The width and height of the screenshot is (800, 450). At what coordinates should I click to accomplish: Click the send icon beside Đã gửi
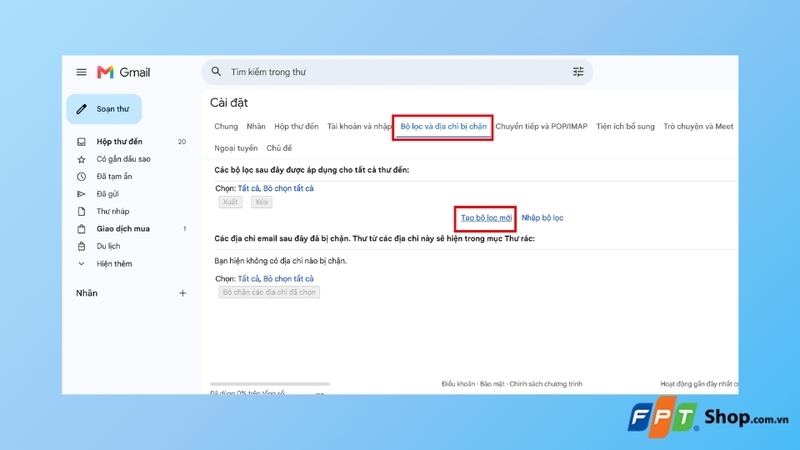[81, 194]
